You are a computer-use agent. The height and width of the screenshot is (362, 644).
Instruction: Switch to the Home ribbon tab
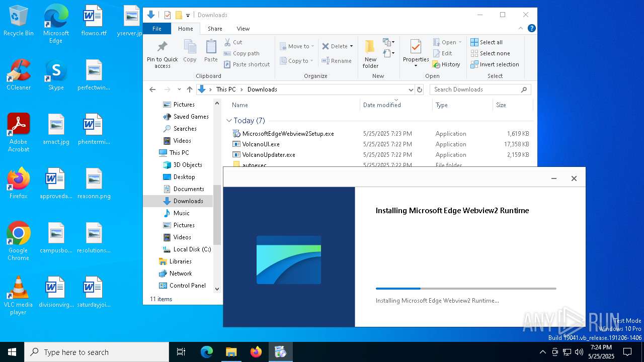[186, 29]
